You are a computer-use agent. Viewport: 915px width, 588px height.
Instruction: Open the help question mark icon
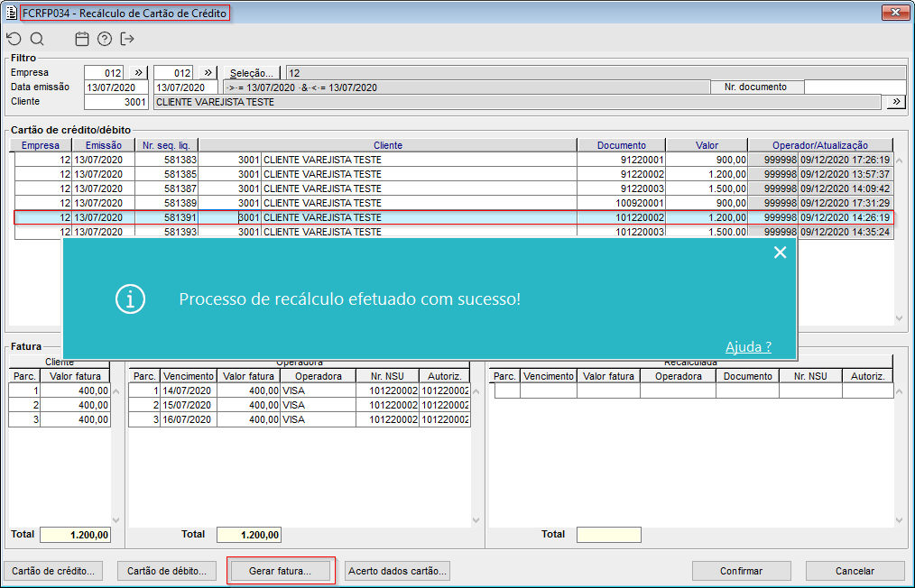point(105,39)
